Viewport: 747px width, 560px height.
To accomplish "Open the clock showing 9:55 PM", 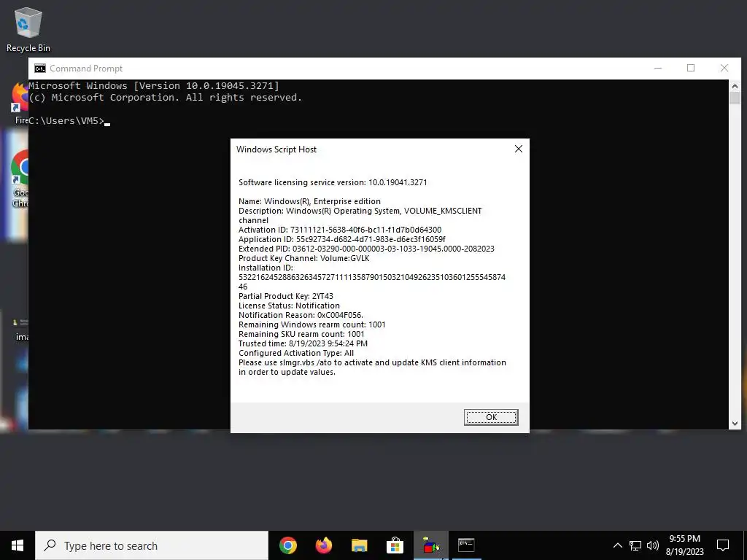I will pyautogui.click(x=684, y=545).
